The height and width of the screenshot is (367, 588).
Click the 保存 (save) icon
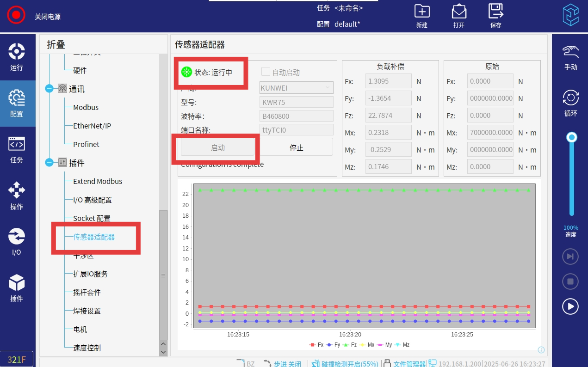(x=495, y=12)
